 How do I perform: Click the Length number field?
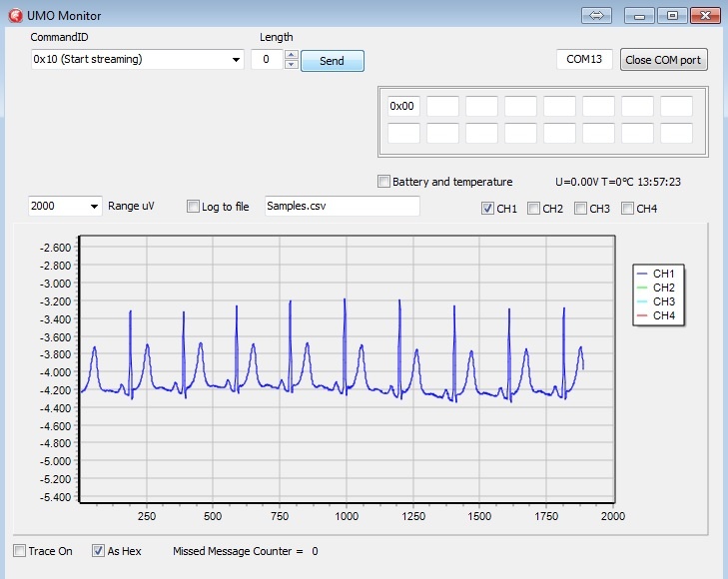(267, 59)
